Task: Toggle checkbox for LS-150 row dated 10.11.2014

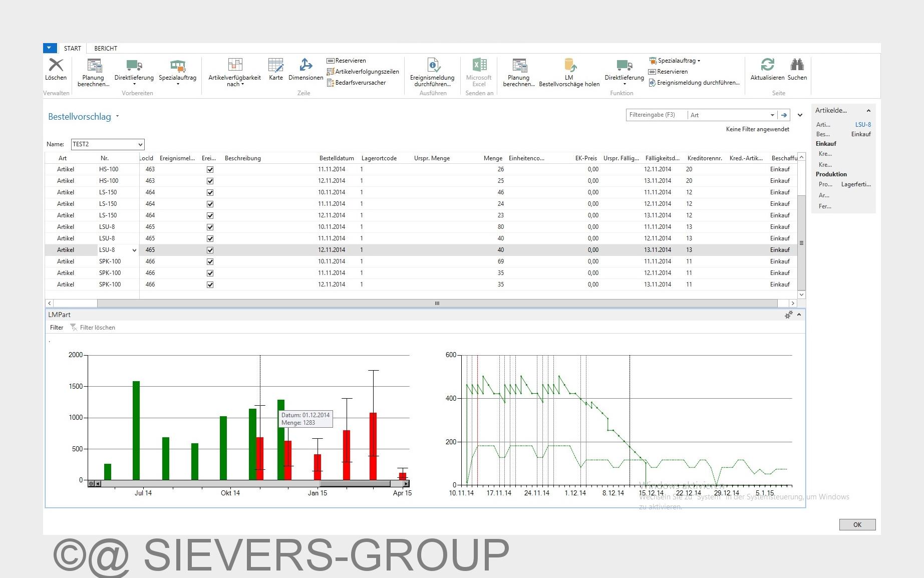Action: (x=210, y=192)
